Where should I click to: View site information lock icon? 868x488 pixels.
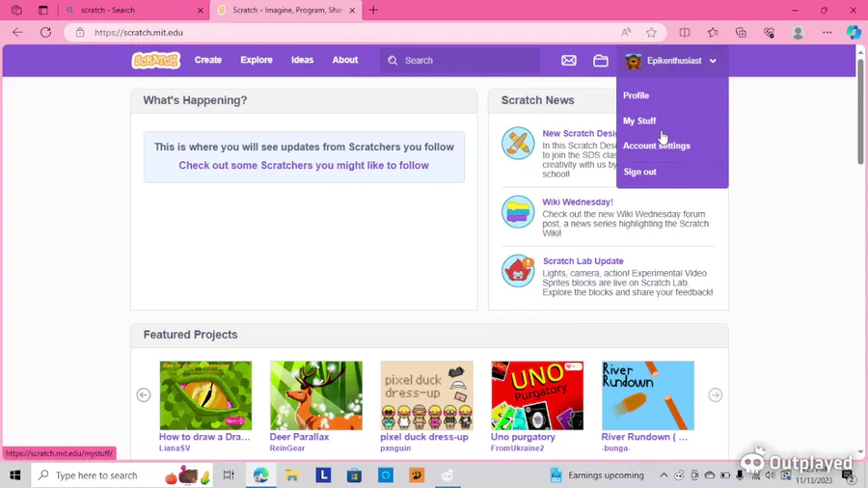80,32
